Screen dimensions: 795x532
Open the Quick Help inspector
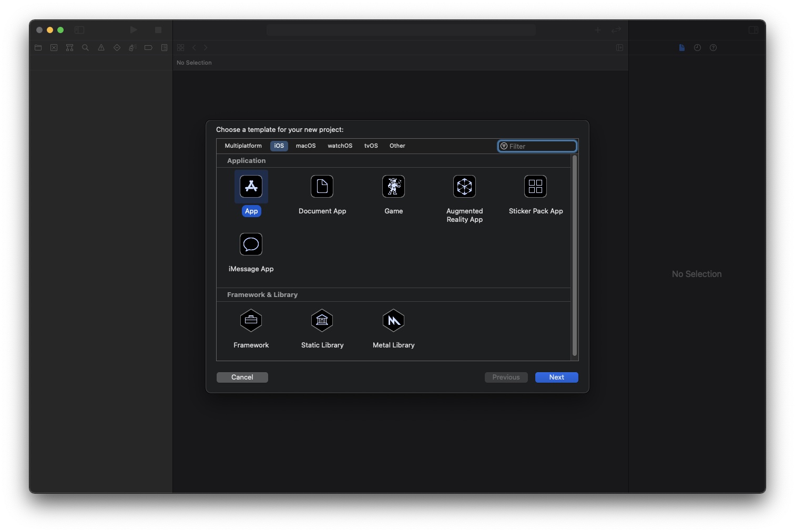pyautogui.click(x=713, y=47)
